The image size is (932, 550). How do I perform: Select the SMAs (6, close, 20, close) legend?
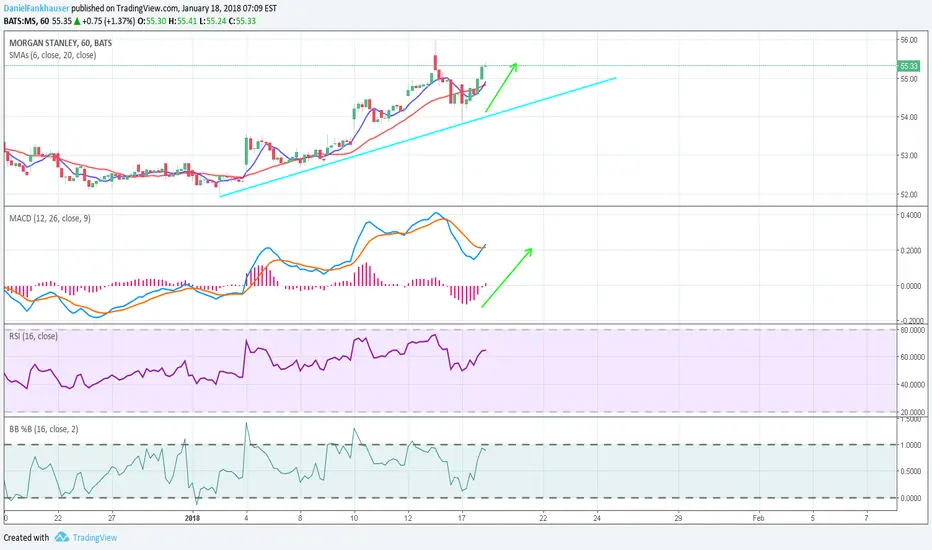[x=52, y=55]
